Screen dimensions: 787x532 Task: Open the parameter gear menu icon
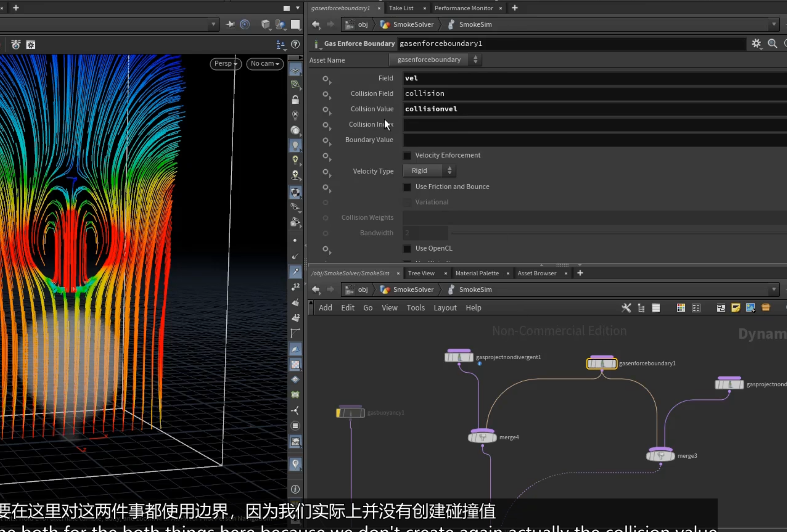pyautogui.click(x=756, y=43)
